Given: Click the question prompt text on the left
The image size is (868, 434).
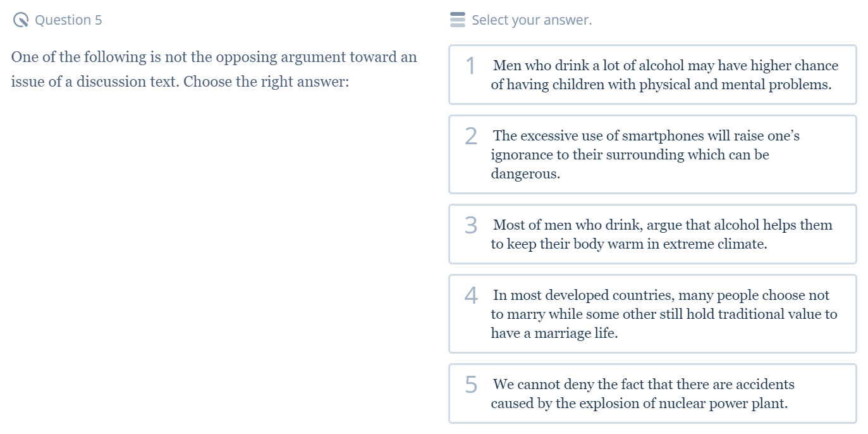Looking at the screenshot, I should pyautogui.click(x=214, y=68).
